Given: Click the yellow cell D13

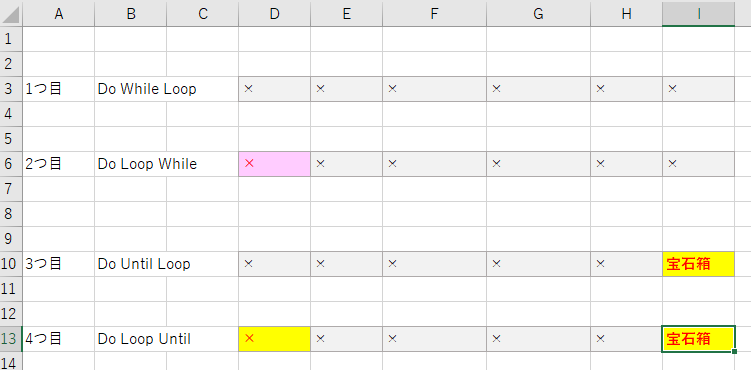Looking at the screenshot, I should coord(274,339).
